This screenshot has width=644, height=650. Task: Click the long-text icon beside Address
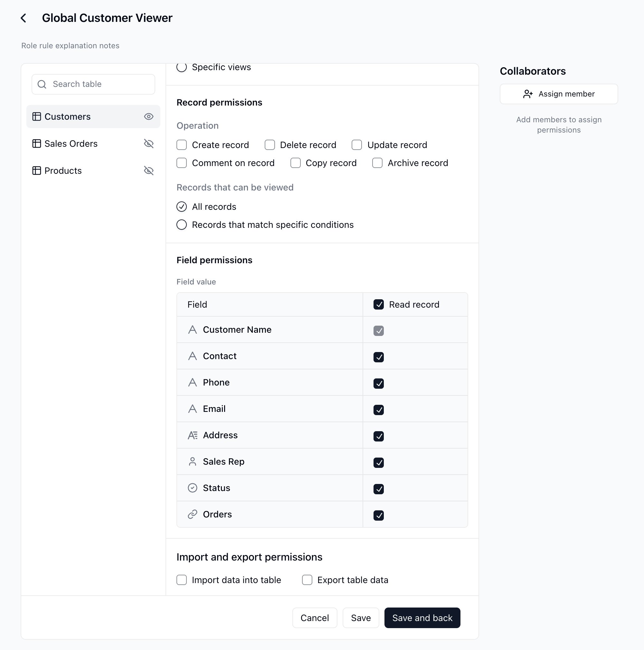pos(193,435)
